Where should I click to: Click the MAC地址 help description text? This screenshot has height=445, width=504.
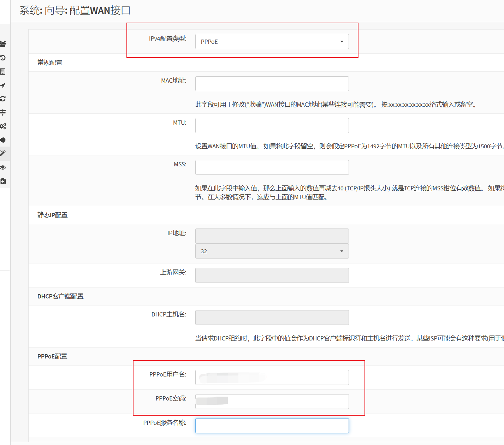(336, 105)
